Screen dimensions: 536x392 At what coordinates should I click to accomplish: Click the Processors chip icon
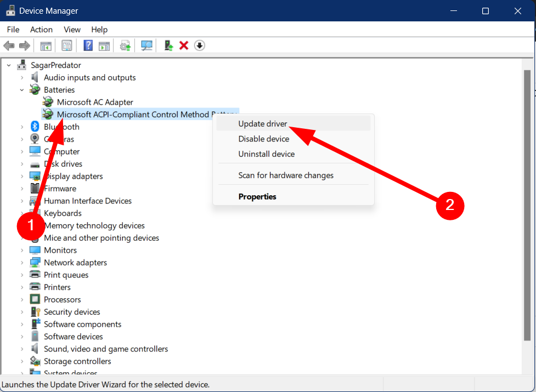[x=35, y=299]
